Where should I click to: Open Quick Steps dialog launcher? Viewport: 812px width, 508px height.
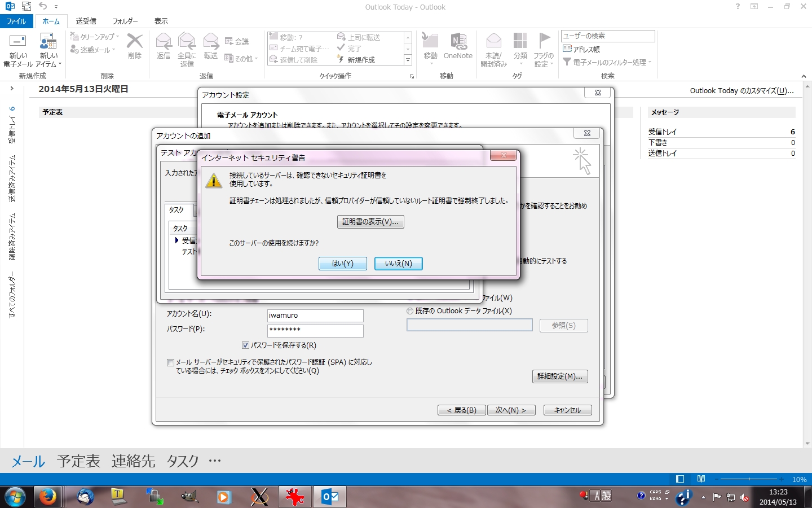[412, 76]
